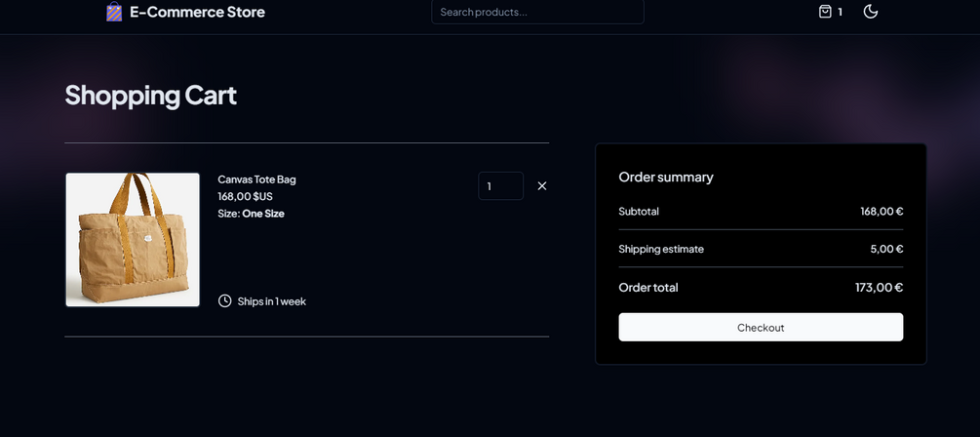Toggle dark mode with the moon icon
Image resolution: width=980 pixels, height=437 pixels.
pos(871,12)
